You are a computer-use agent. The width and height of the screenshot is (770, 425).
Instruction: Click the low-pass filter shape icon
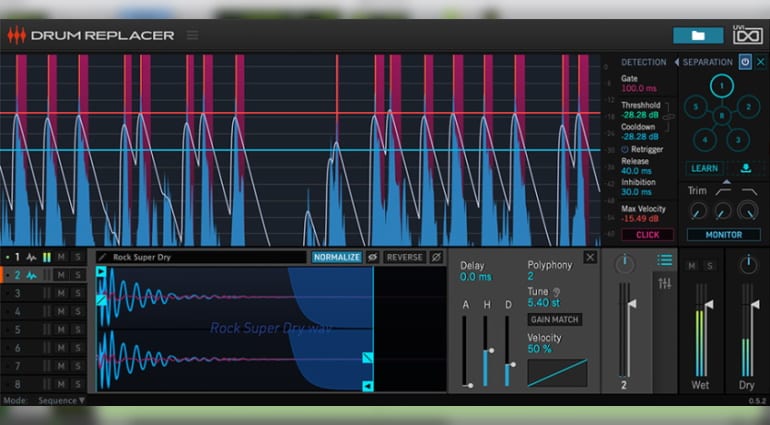(748, 191)
